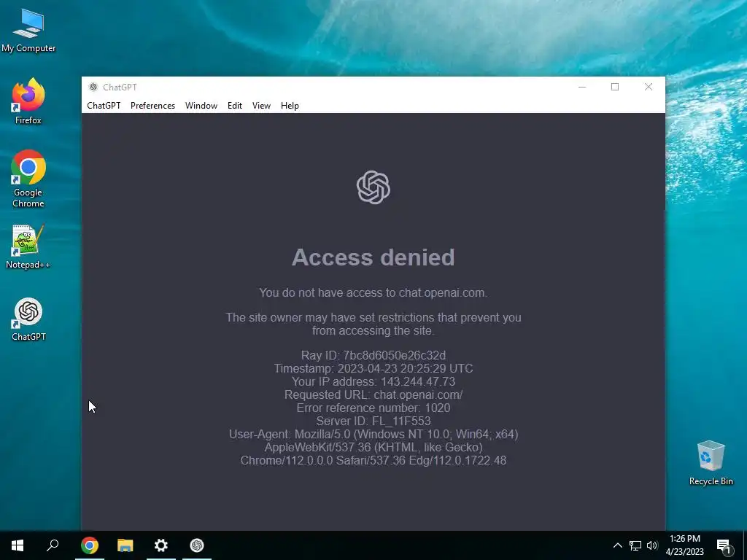The height and width of the screenshot is (560, 747).
Task: Click the IP address line 143.244.47.73
Action: 373,382
